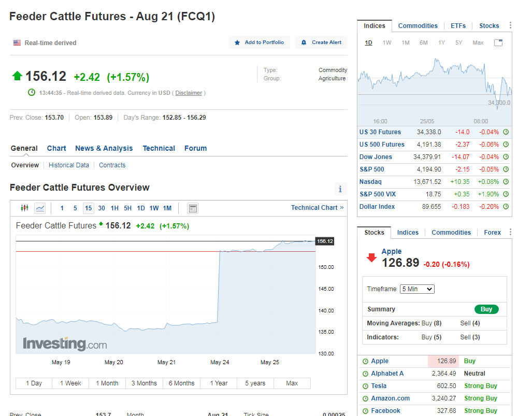This screenshot has height=416, width=532.
Task: Switch lower widget to Forex tab
Action: pos(492,233)
